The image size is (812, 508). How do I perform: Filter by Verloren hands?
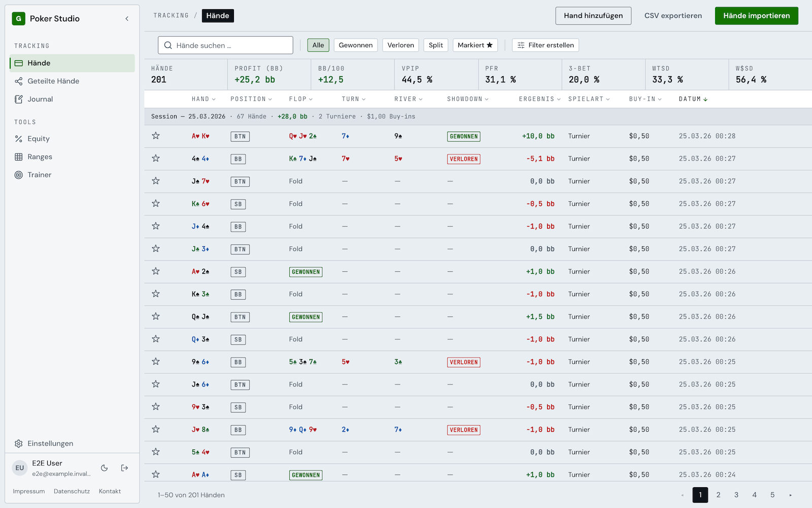400,45
